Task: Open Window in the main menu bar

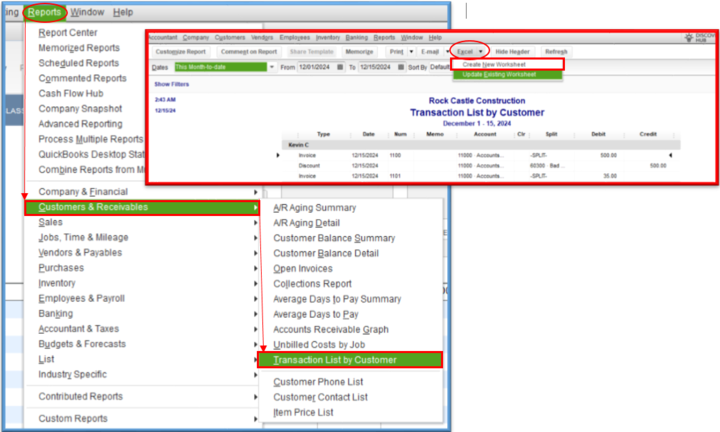Action: tap(87, 12)
